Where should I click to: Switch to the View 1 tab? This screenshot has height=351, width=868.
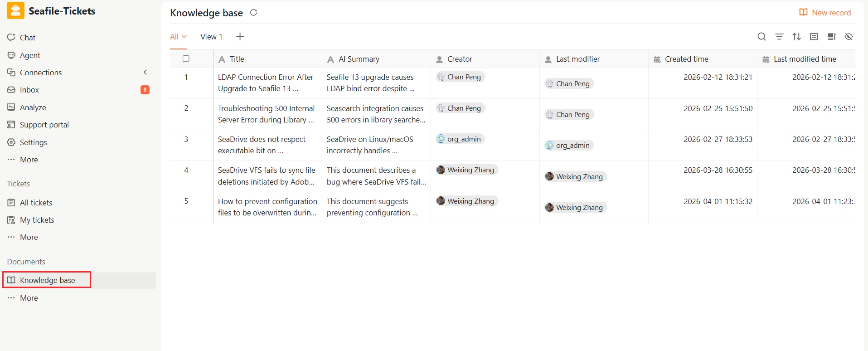211,37
